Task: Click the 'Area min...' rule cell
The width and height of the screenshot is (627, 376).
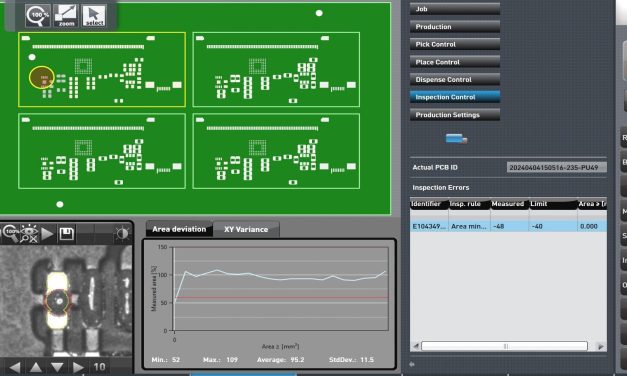Action: coord(469,226)
